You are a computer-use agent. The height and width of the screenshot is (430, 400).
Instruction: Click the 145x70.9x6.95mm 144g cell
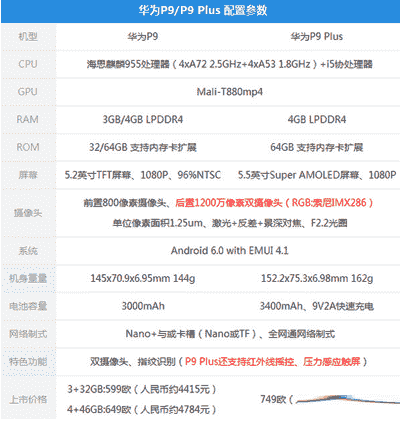pos(143,278)
